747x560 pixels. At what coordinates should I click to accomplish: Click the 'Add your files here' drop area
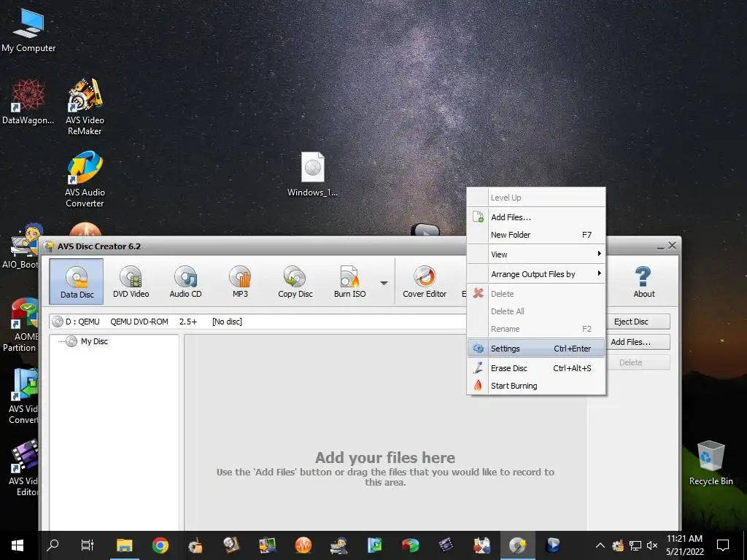click(385, 432)
